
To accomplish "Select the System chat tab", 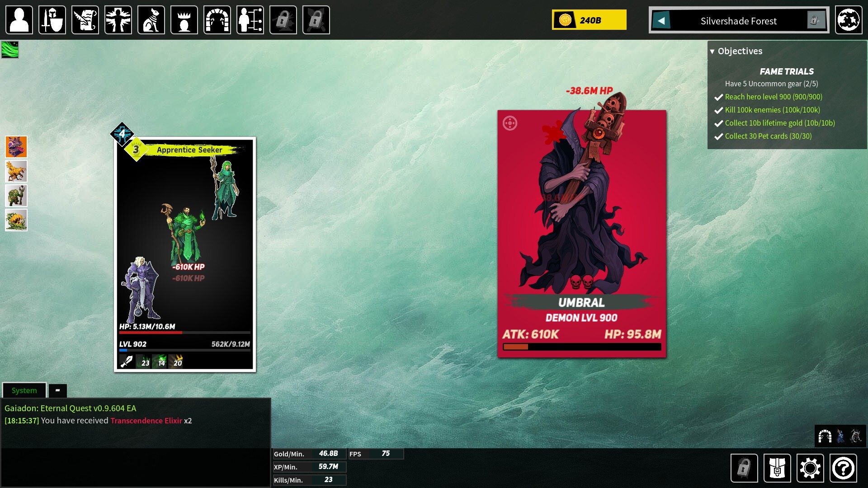I will pyautogui.click(x=24, y=390).
